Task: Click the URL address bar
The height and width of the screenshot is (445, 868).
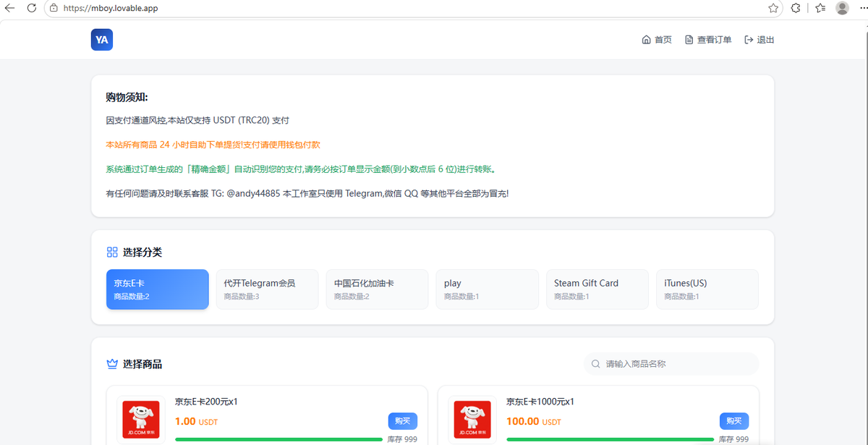Action: point(412,9)
